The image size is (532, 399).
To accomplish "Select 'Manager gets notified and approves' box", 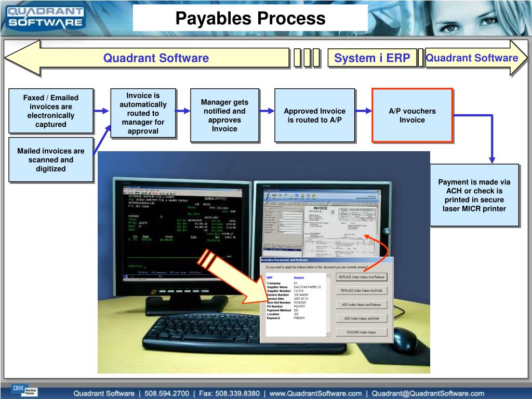I will (224, 115).
